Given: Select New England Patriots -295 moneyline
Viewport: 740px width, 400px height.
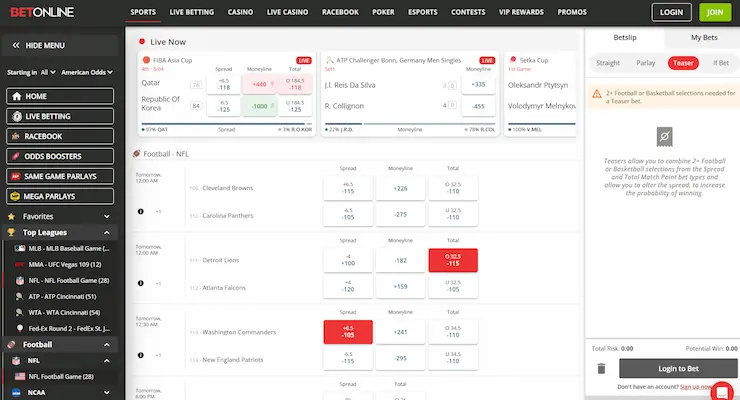Looking at the screenshot, I should (x=400, y=358).
